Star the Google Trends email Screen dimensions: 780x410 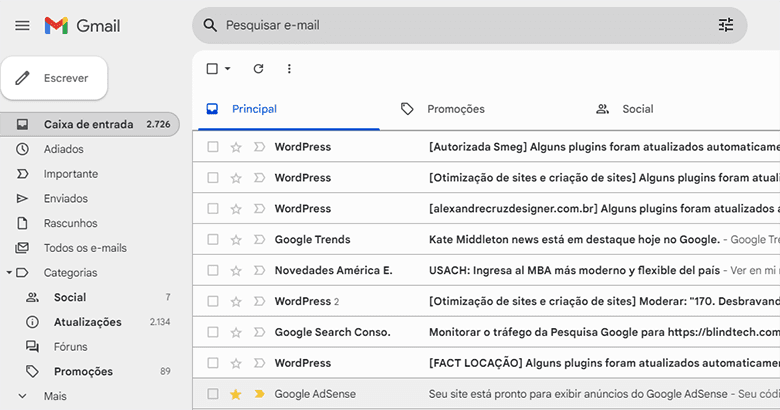tap(236, 240)
